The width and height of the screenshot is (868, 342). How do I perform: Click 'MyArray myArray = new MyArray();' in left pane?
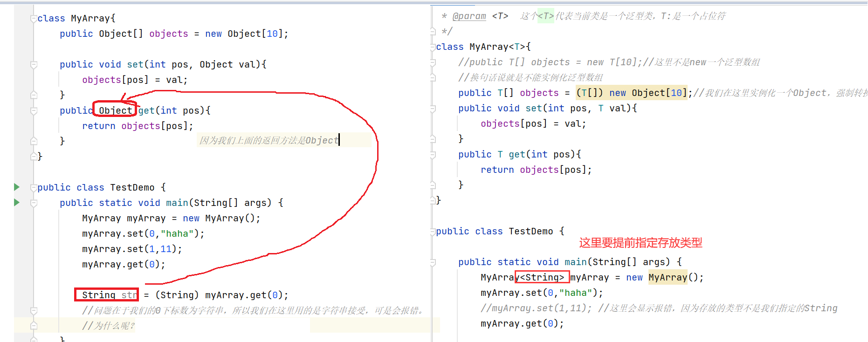[x=171, y=219]
